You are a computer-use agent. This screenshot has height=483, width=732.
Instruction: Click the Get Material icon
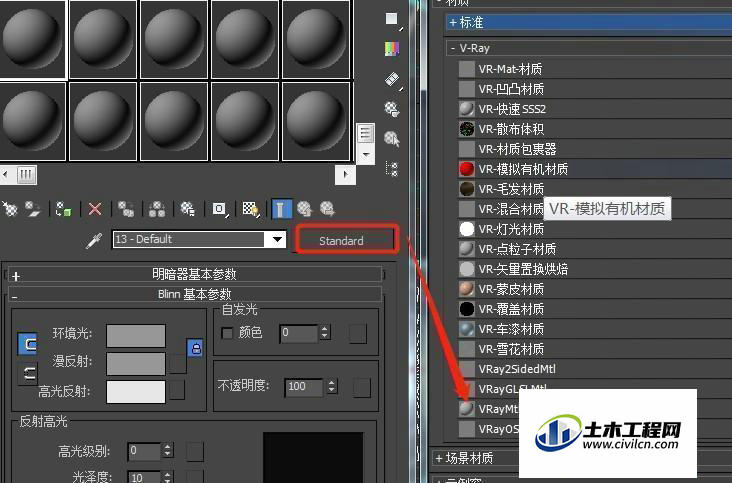(9, 209)
